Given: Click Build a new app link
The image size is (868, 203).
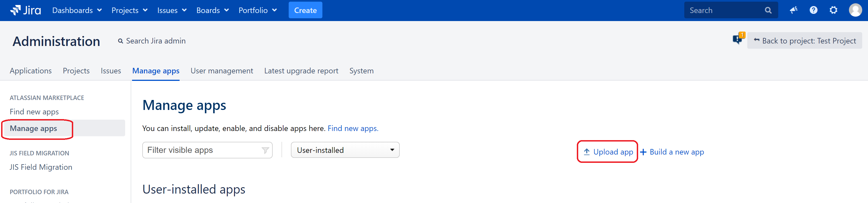Looking at the screenshot, I should pyautogui.click(x=672, y=152).
